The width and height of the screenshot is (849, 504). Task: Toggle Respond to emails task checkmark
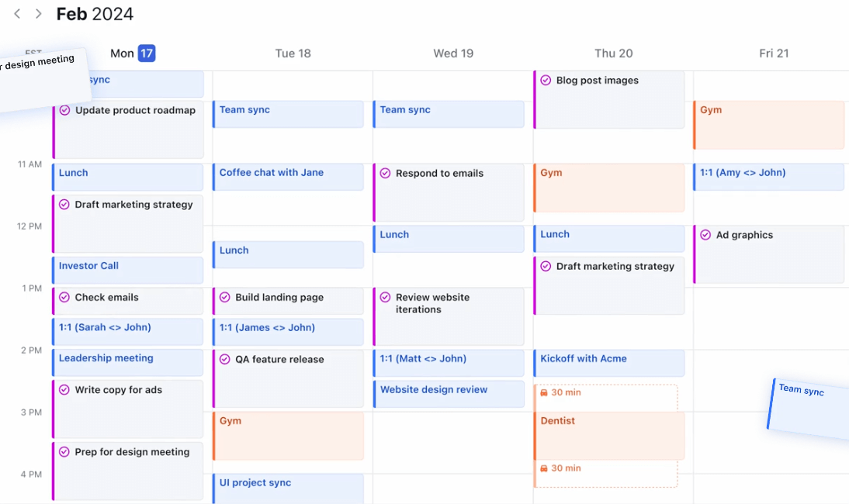pyautogui.click(x=385, y=173)
